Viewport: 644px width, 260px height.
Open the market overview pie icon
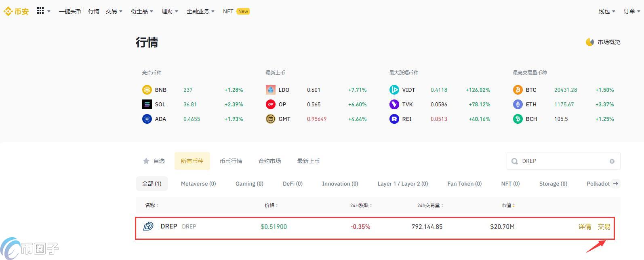coord(590,42)
